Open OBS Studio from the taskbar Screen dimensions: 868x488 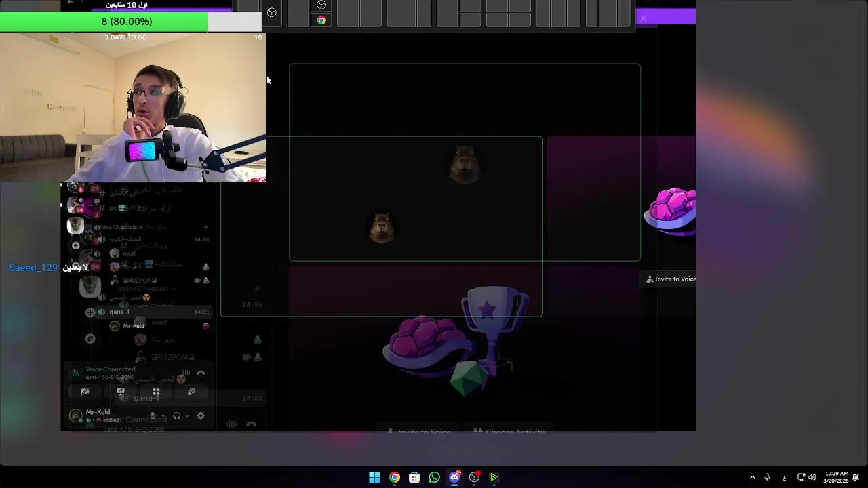(x=475, y=477)
